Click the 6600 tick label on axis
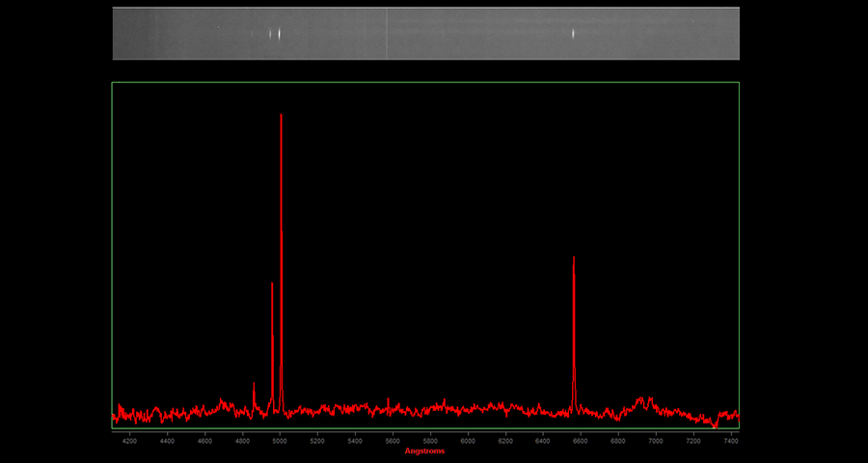 pos(581,441)
